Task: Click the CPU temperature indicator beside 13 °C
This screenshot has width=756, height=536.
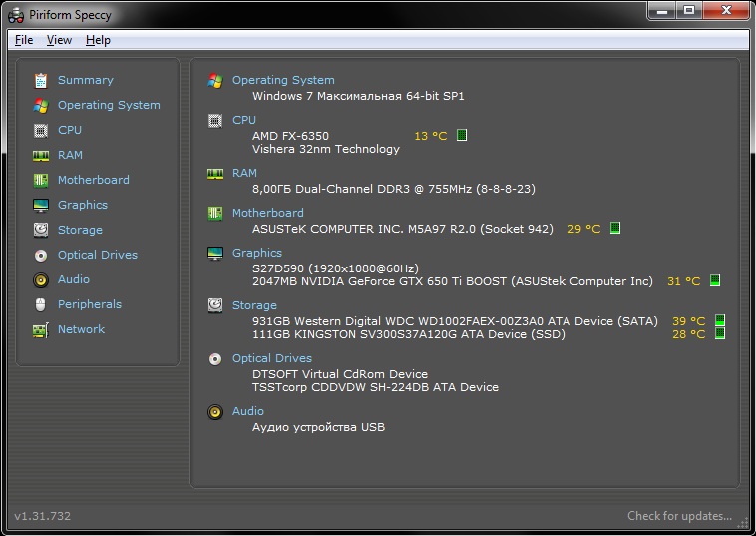Action: coord(462,135)
